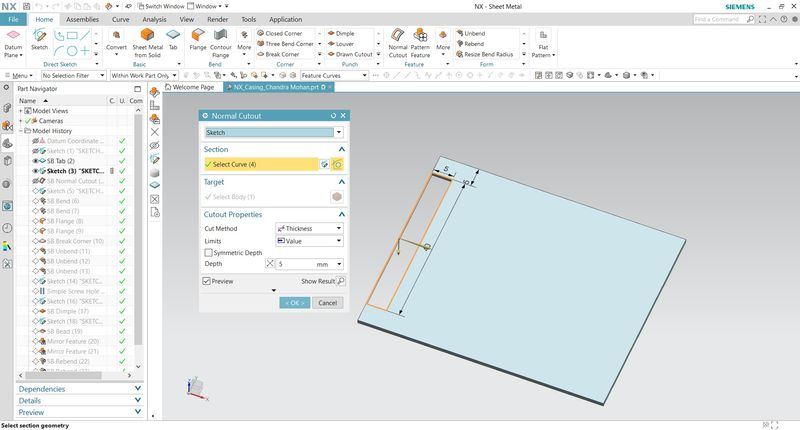
Task: Toggle the Symmetric Depth checkbox
Action: pyautogui.click(x=208, y=252)
